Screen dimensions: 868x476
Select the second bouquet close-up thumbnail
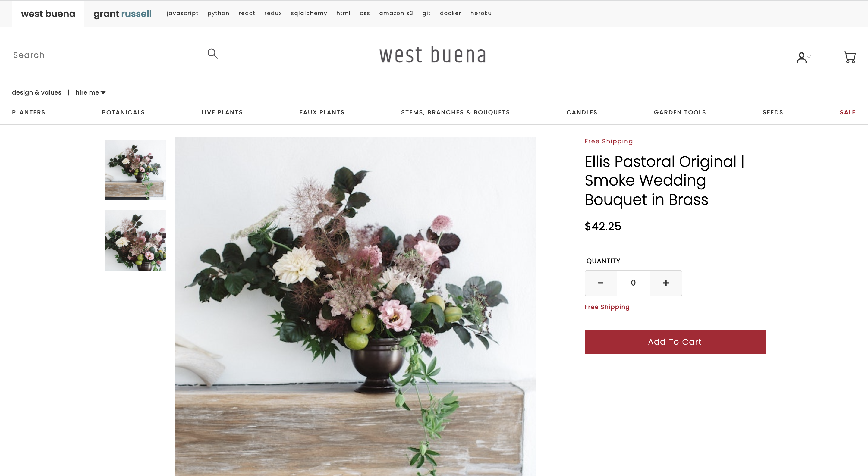coord(135,240)
